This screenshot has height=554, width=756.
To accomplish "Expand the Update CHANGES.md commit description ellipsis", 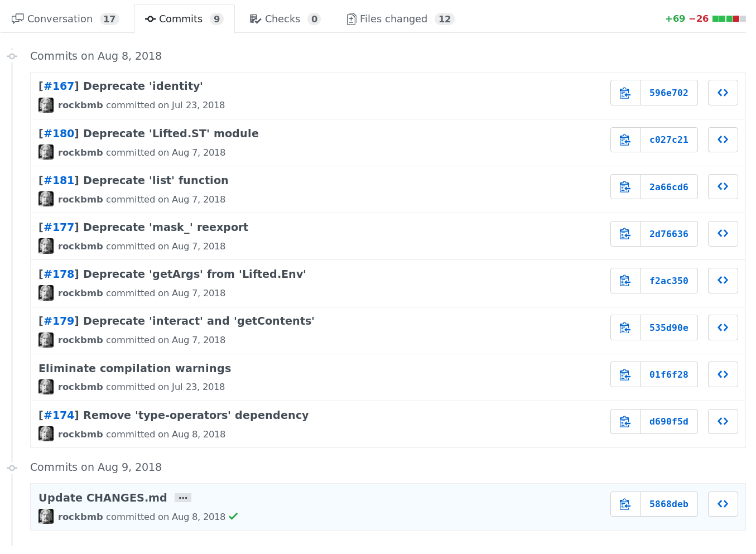I will pos(183,498).
